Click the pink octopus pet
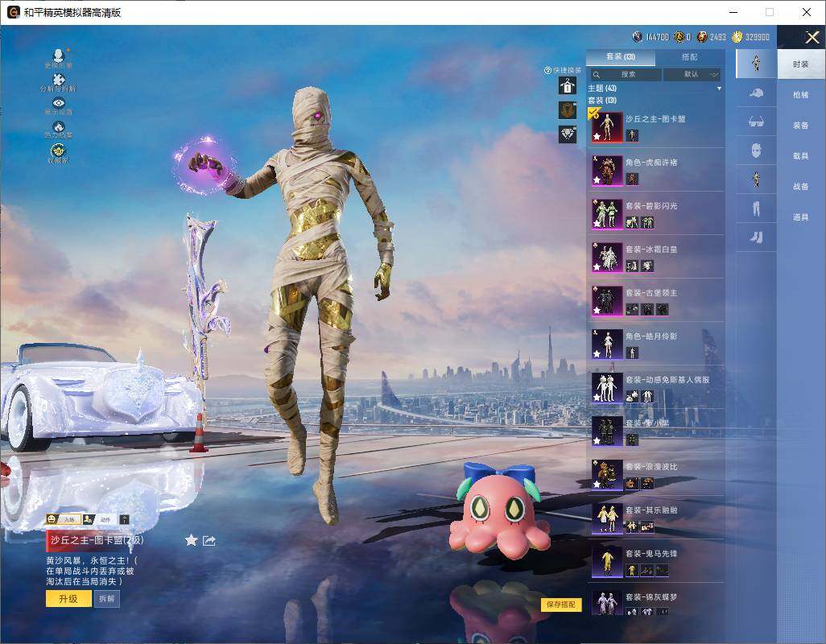The width and height of the screenshot is (826, 644). click(x=498, y=511)
